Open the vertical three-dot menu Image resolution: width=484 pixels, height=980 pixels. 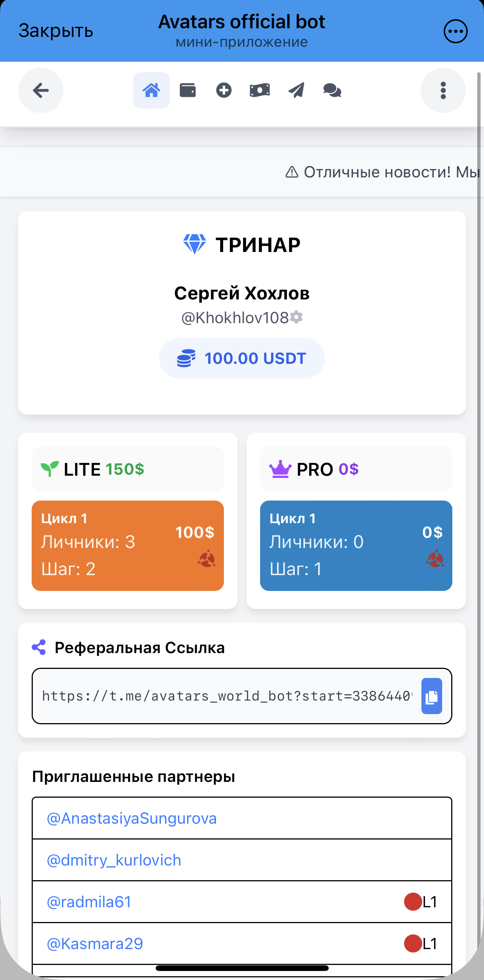tap(443, 90)
